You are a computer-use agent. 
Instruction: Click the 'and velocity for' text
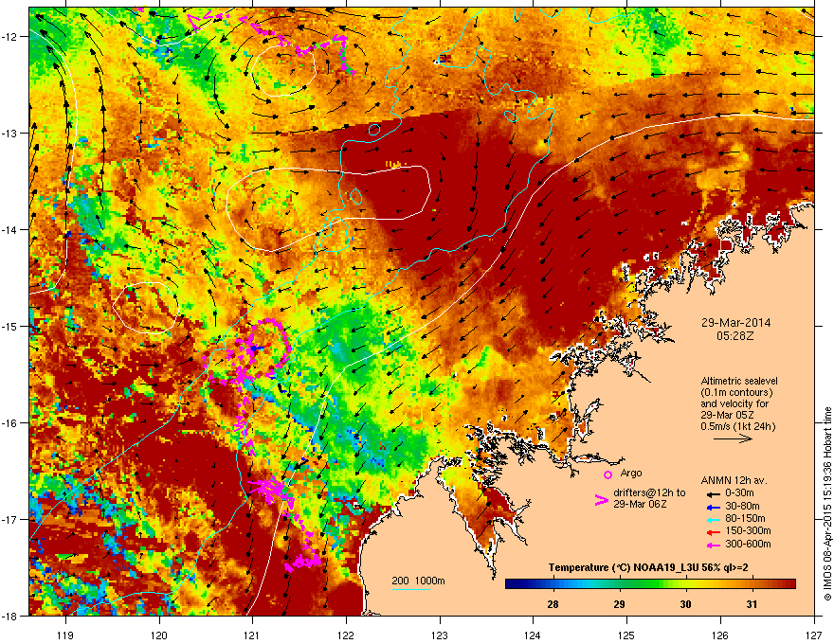pyautogui.click(x=734, y=403)
